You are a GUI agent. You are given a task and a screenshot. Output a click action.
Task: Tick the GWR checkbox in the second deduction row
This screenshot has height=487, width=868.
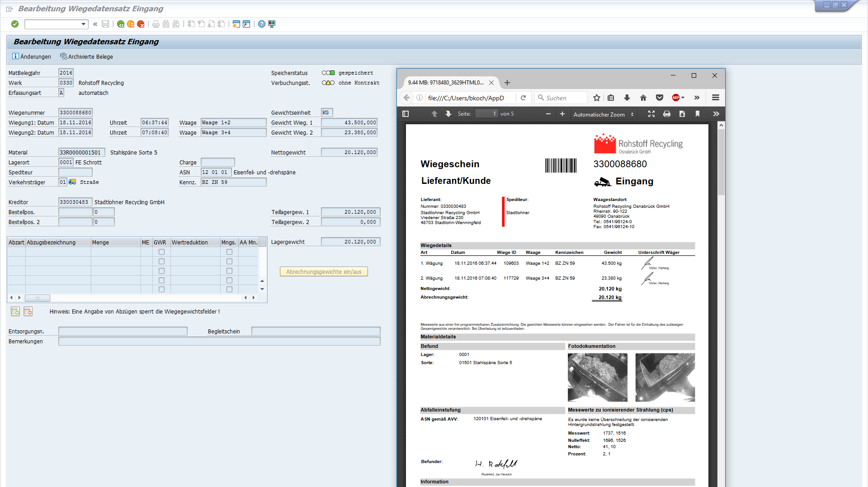(x=161, y=262)
